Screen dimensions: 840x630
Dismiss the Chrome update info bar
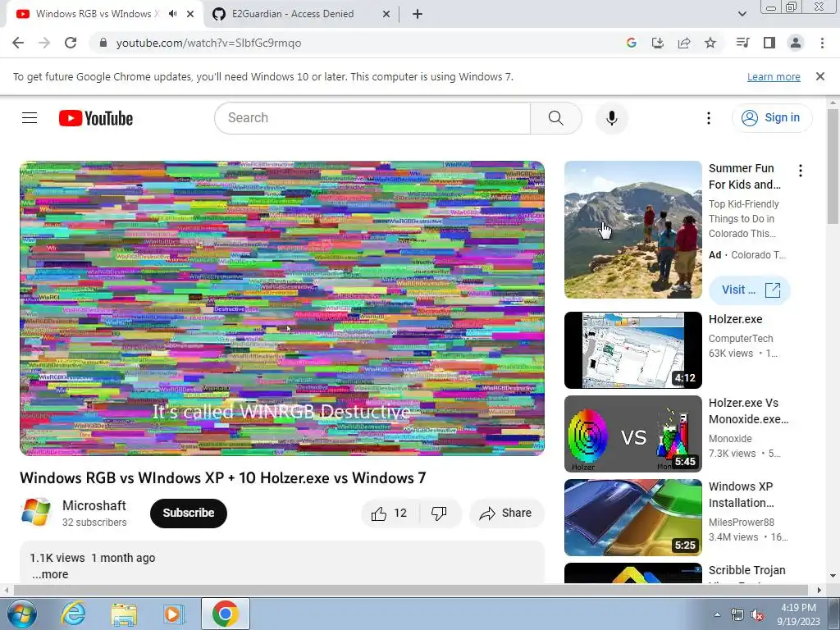pos(819,76)
